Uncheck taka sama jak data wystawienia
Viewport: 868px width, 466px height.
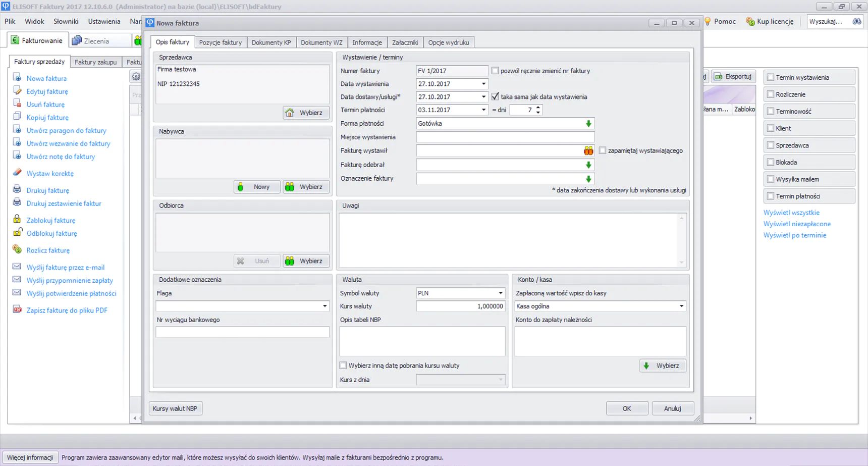click(x=495, y=96)
